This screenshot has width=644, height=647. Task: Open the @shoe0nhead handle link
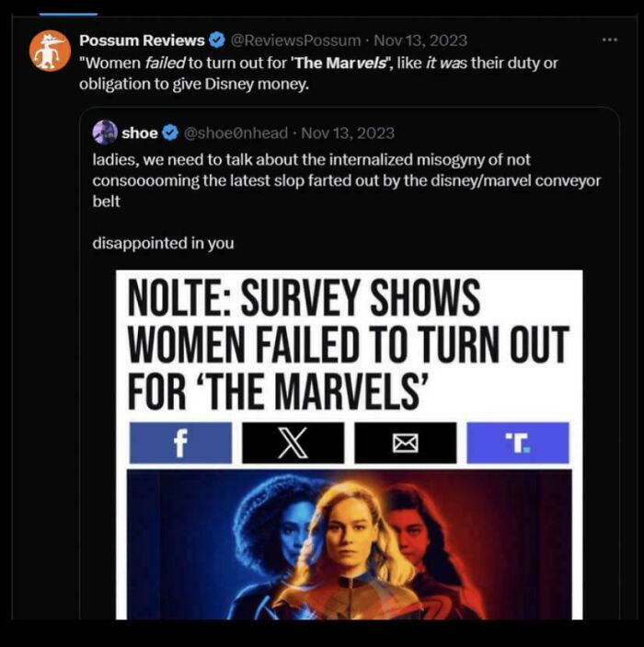pyautogui.click(x=236, y=133)
